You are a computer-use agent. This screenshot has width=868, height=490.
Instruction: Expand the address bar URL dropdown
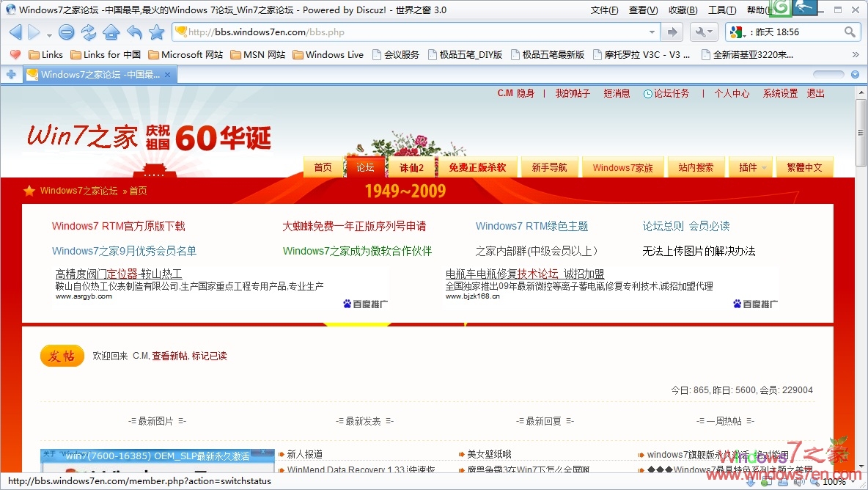click(x=652, y=32)
